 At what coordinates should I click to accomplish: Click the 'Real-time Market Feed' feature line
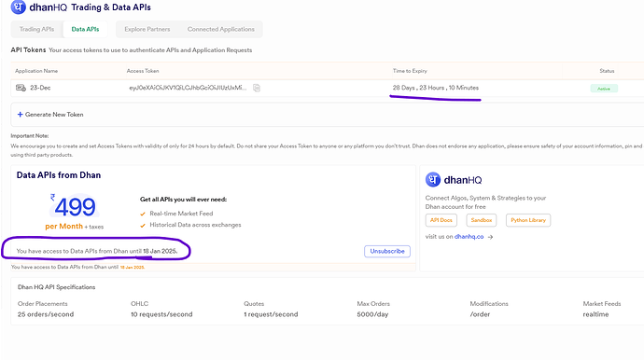coord(181,214)
